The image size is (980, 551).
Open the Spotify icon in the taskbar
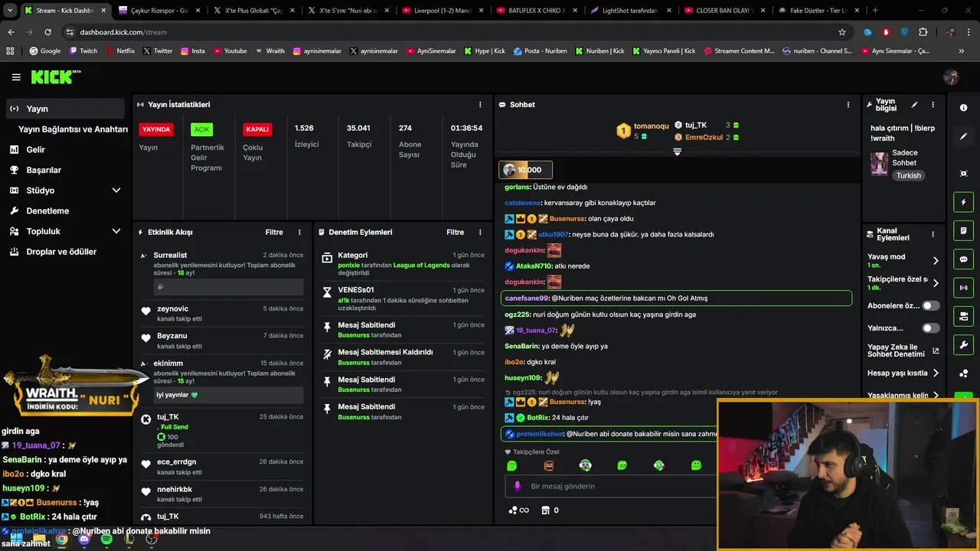106,539
